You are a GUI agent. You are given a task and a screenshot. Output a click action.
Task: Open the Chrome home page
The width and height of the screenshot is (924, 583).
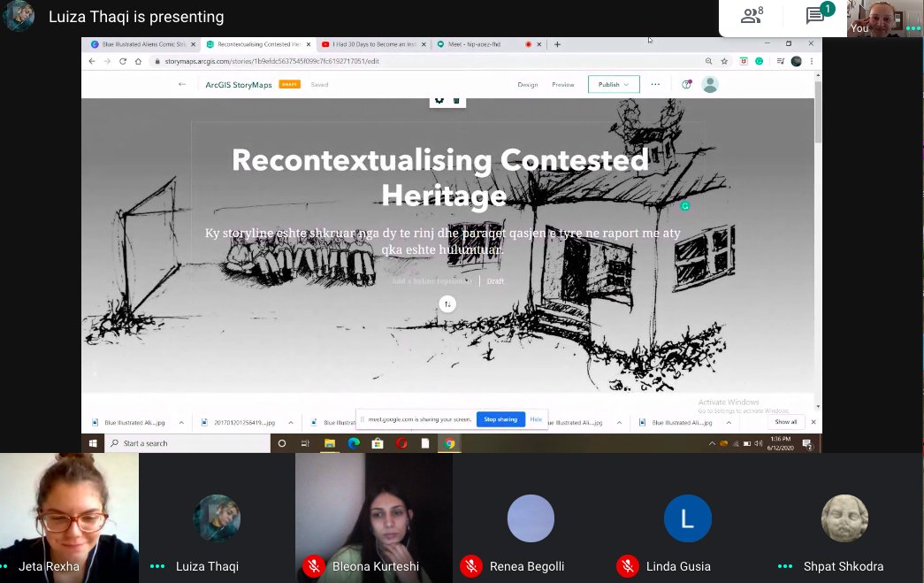tap(138, 61)
